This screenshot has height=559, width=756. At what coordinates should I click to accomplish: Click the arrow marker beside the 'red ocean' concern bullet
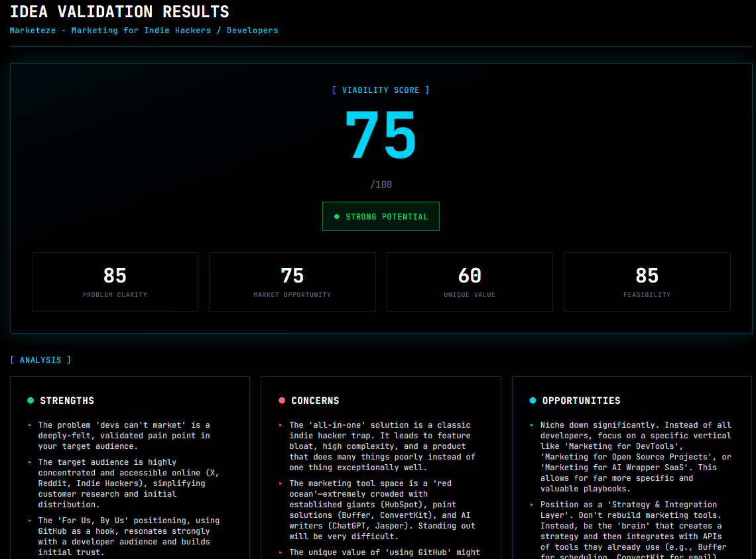(281, 483)
